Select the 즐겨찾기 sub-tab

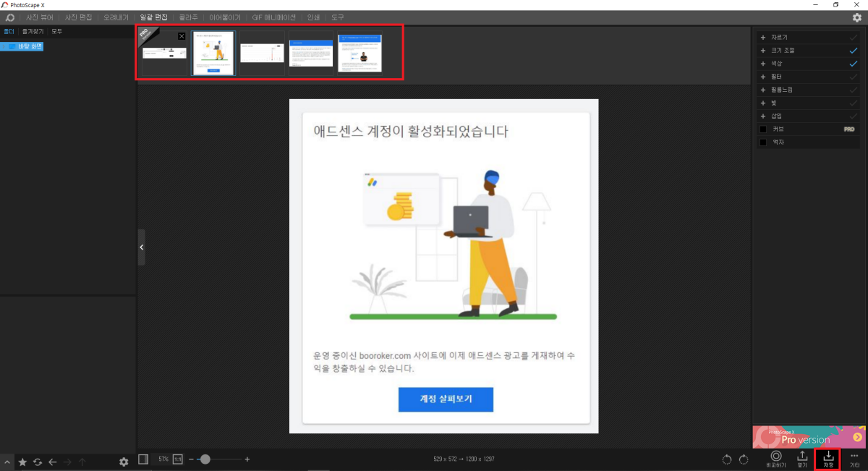pyautogui.click(x=33, y=32)
